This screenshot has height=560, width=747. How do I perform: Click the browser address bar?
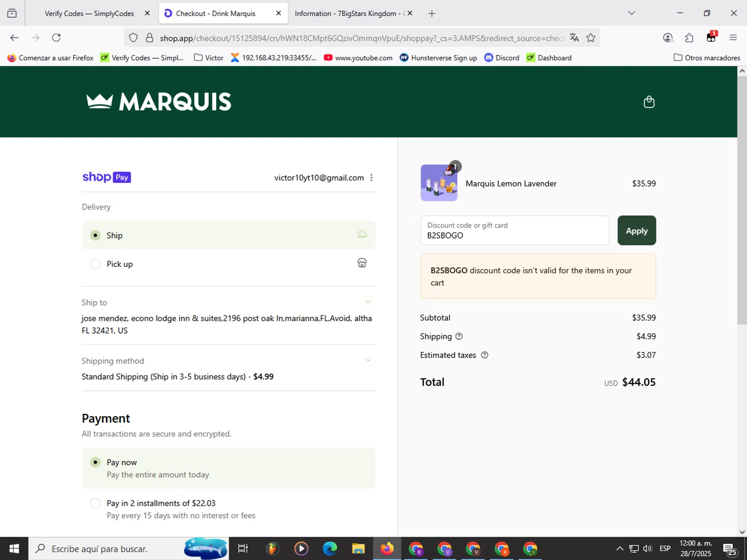(361, 38)
